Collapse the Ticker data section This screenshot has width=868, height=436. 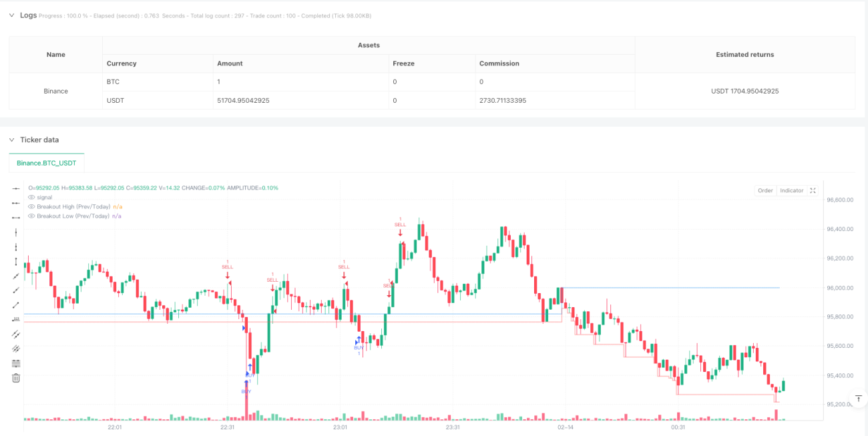(x=11, y=140)
